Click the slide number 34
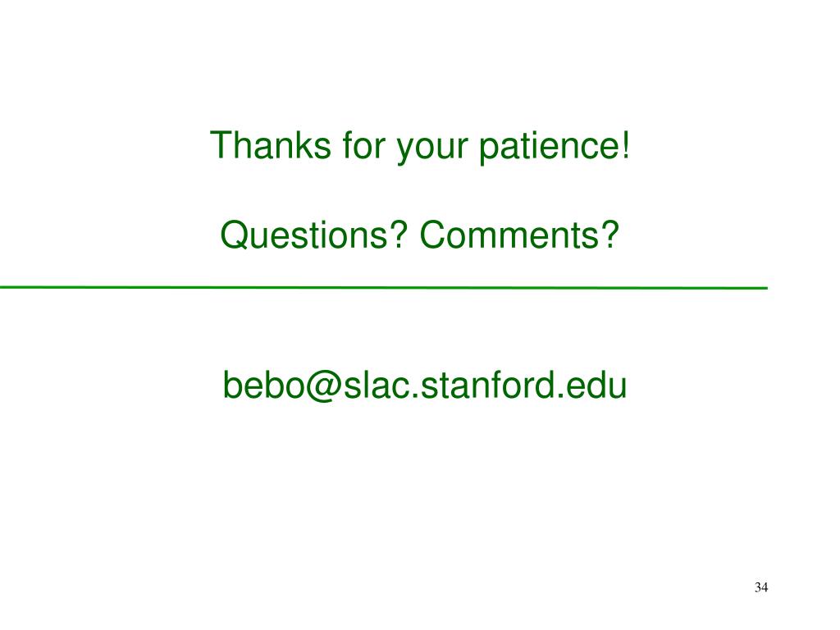The width and height of the screenshot is (840, 630). point(760,587)
